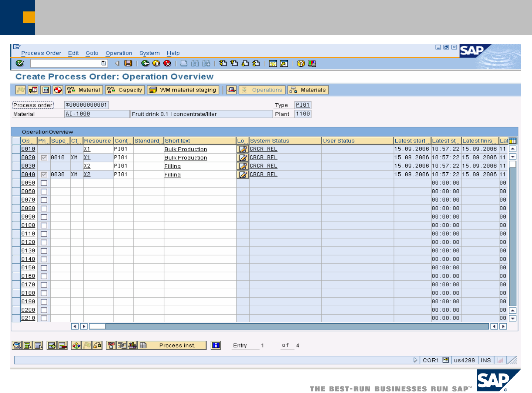The width and height of the screenshot is (532, 393).
Task: Check the phase checkbox for operation 0050
Action: [44, 183]
